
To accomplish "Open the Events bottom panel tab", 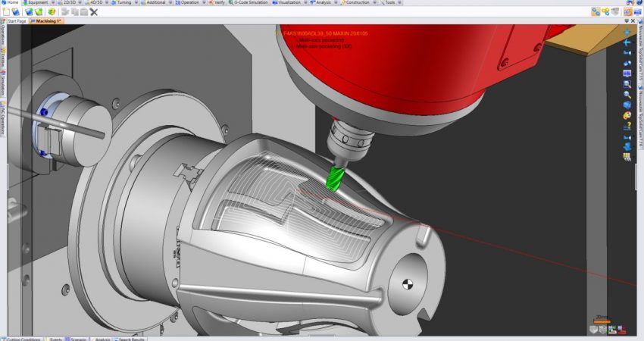I will click(x=53, y=339).
